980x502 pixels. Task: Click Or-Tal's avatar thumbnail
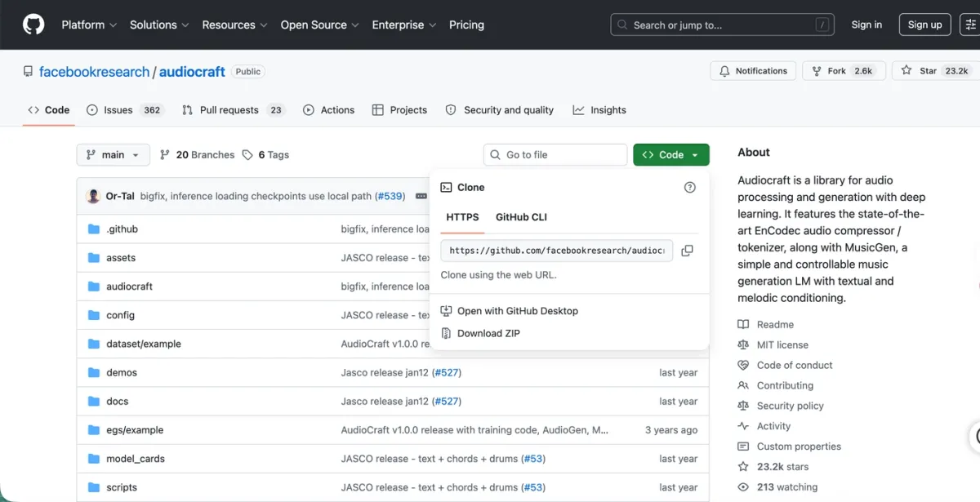click(93, 196)
